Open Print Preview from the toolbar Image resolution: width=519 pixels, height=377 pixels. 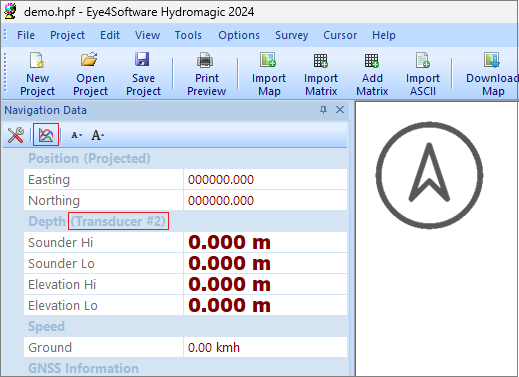click(x=206, y=74)
